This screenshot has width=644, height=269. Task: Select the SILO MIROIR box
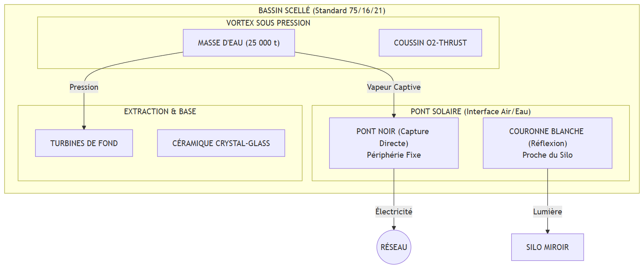tap(547, 247)
